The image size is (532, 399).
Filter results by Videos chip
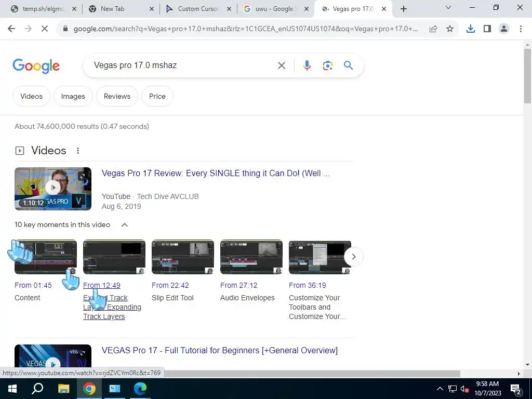point(31,96)
